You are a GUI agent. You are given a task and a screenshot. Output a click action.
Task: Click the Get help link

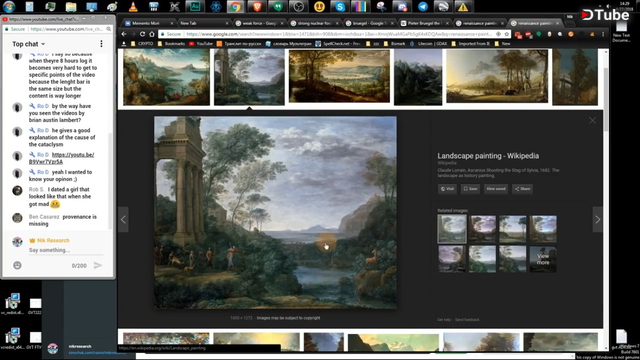(444, 320)
